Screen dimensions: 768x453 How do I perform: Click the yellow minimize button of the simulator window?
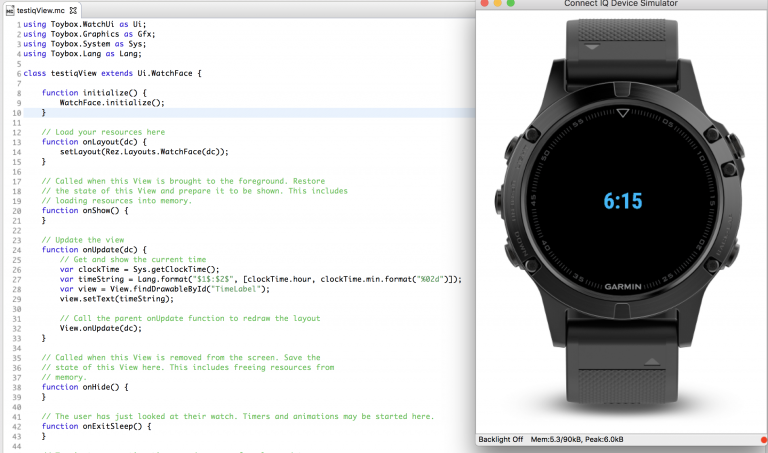(497, 3)
